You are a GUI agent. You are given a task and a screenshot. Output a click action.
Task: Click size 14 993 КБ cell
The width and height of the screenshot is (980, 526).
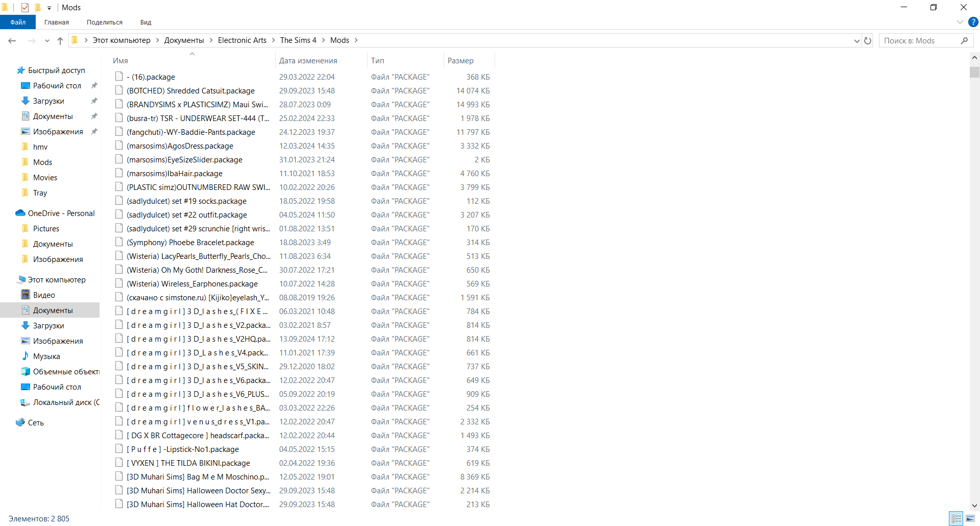point(473,104)
